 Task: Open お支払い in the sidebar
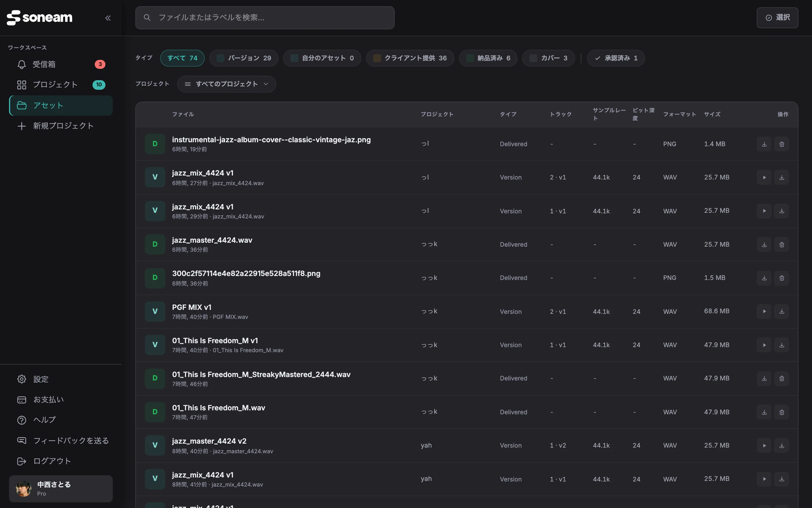[x=61, y=400]
